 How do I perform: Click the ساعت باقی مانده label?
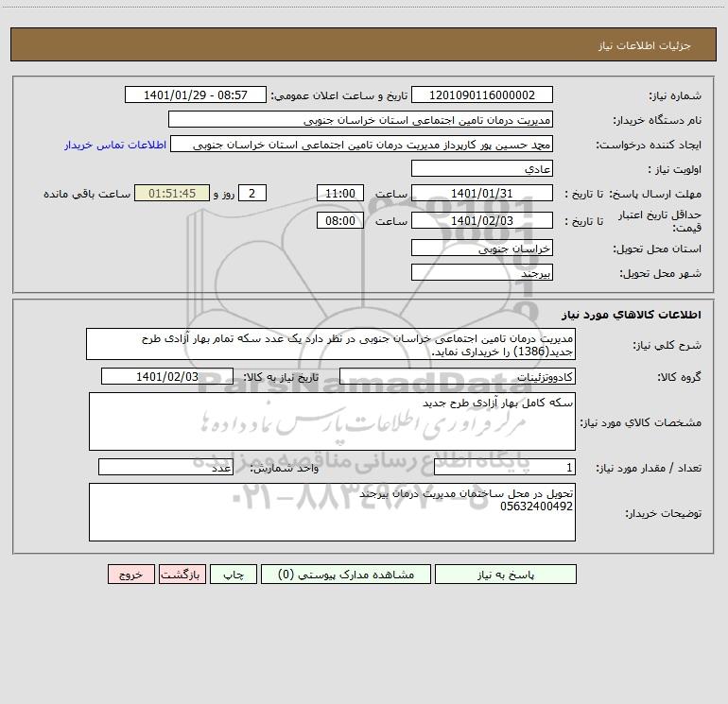coord(87,194)
